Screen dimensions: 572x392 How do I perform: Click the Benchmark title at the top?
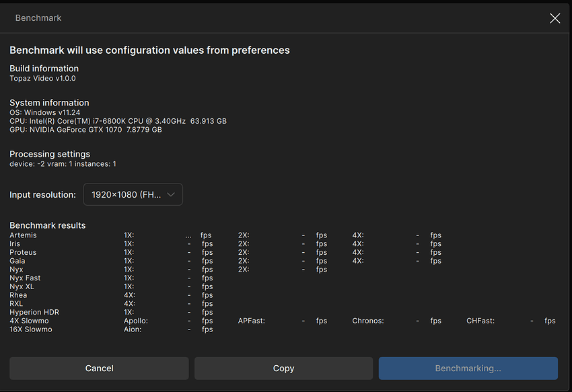click(38, 18)
